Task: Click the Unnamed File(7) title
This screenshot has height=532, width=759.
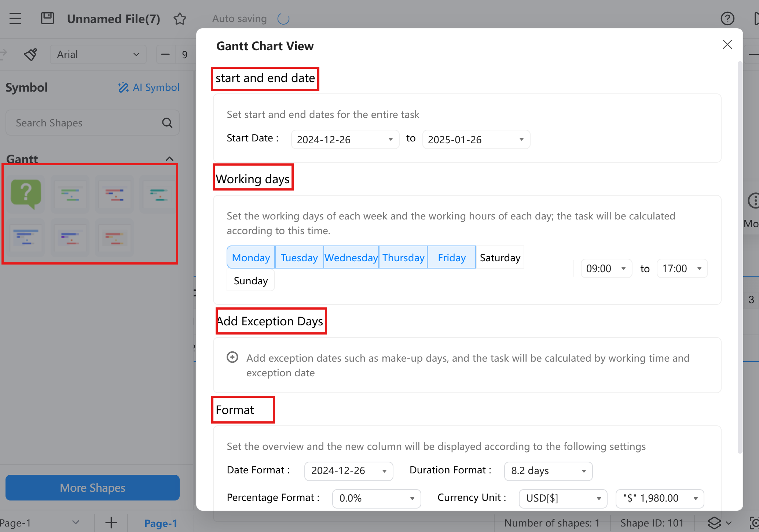Action: (x=114, y=19)
